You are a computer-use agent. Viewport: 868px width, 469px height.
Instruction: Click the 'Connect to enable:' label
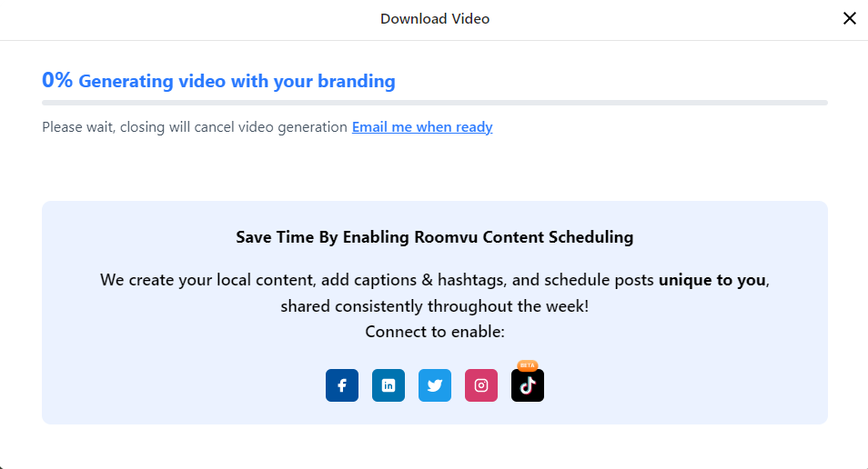point(435,332)
